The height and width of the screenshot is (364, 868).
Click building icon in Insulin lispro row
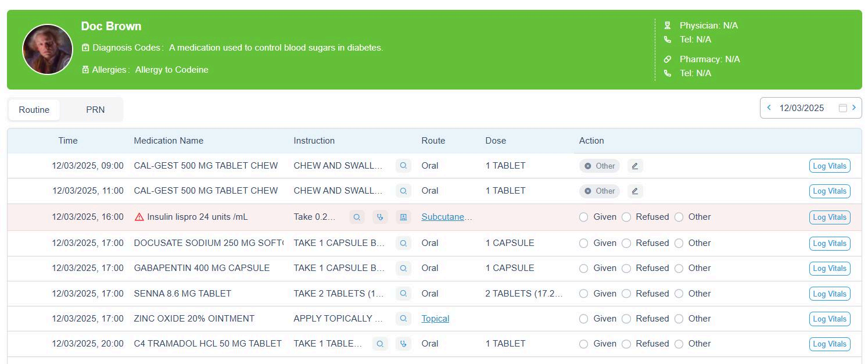click(403, 217)
